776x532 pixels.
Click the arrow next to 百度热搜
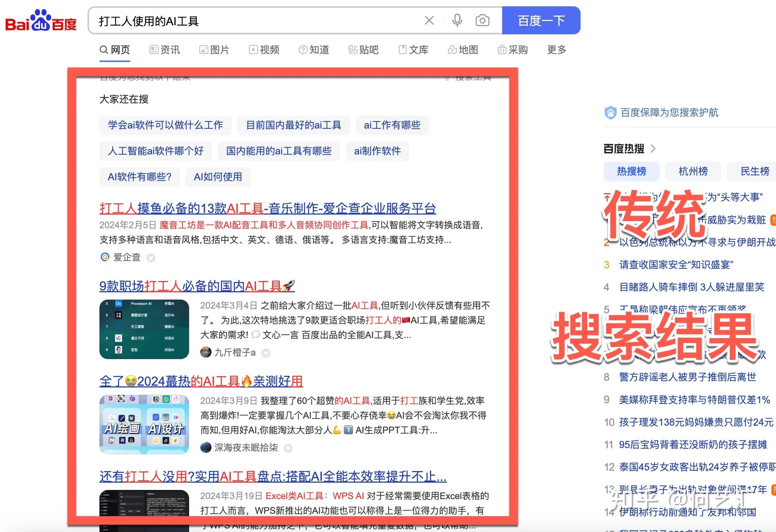[x=653, y=149]
